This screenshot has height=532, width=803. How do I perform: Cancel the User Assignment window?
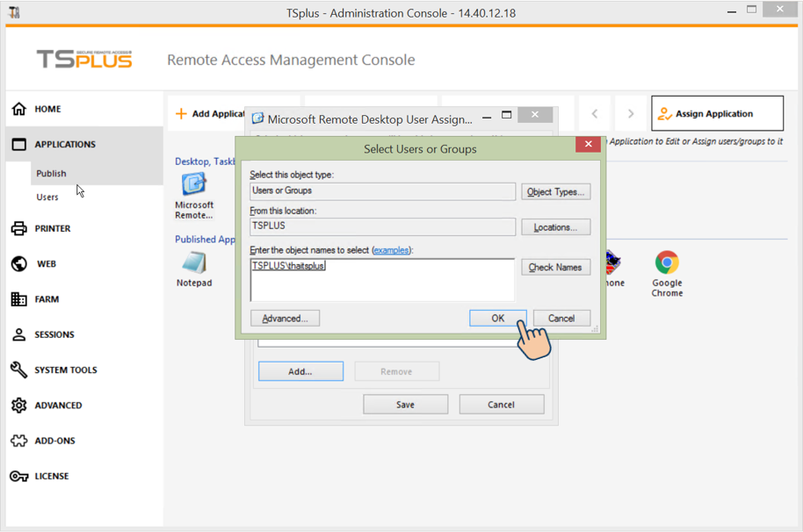[501, 405]
